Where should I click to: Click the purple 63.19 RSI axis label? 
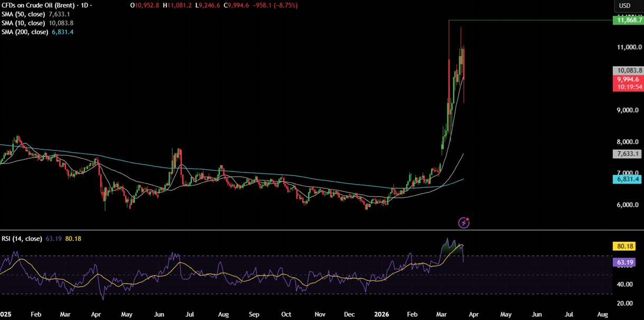pyautogui.click(x=627, y=262)
